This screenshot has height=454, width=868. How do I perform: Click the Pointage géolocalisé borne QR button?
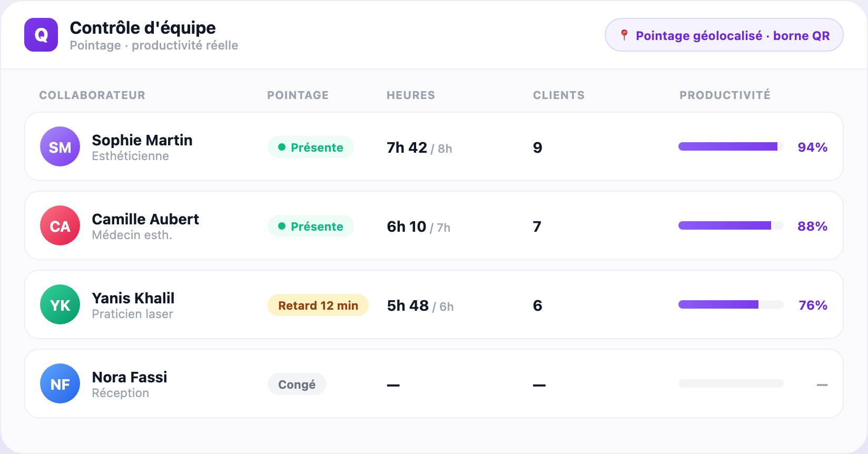(x=724, y=35)
